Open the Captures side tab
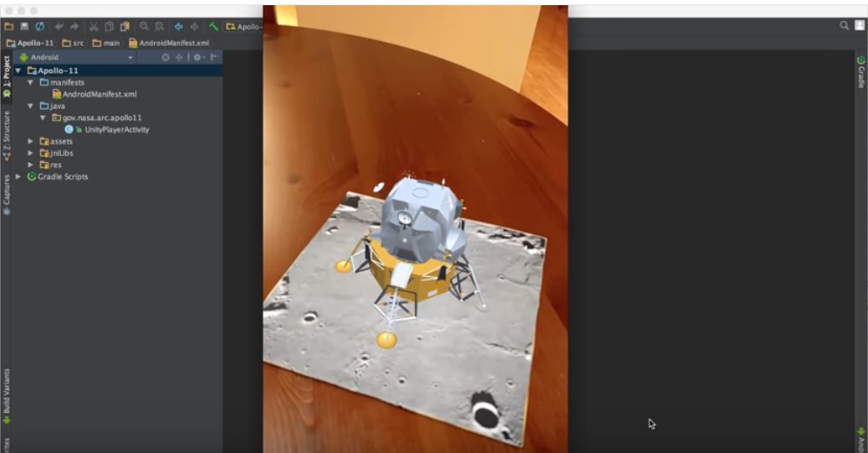Screen dimensions: 868x453 [7, 193]
